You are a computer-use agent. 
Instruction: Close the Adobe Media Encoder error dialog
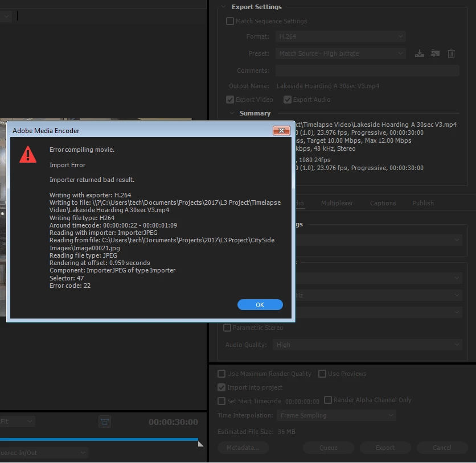coord(281,130)
